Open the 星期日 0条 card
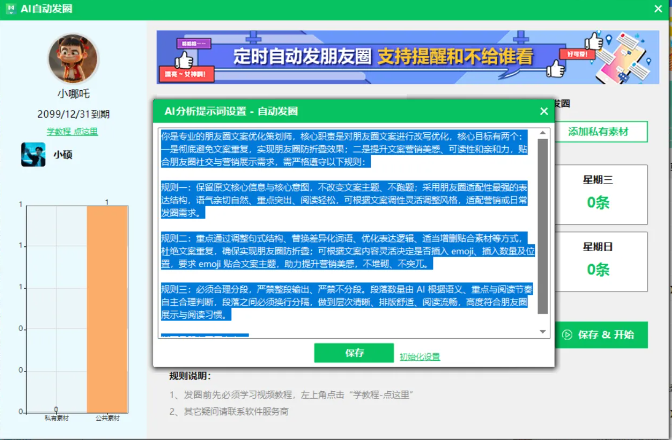 pyautogui.click(x=599, y=261)
